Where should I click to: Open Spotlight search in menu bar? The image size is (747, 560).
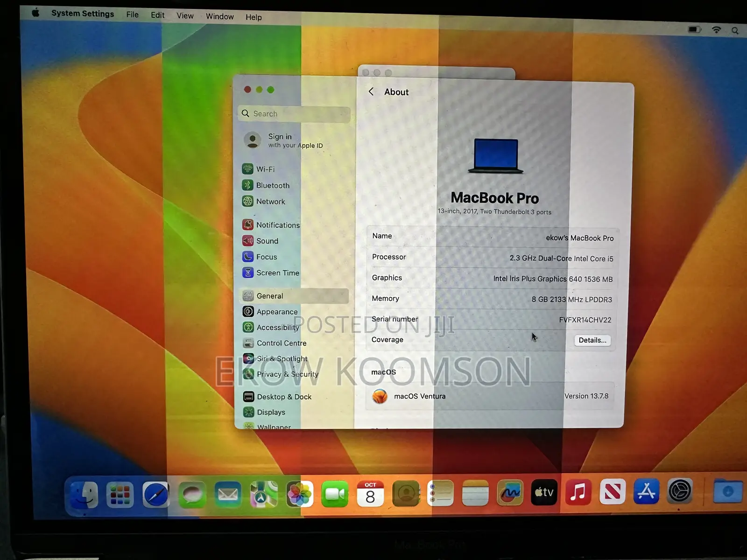[x=735, y=30]
